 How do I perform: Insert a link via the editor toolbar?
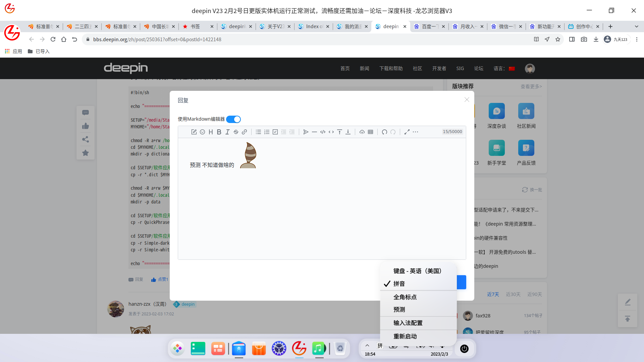pos(245,132)
